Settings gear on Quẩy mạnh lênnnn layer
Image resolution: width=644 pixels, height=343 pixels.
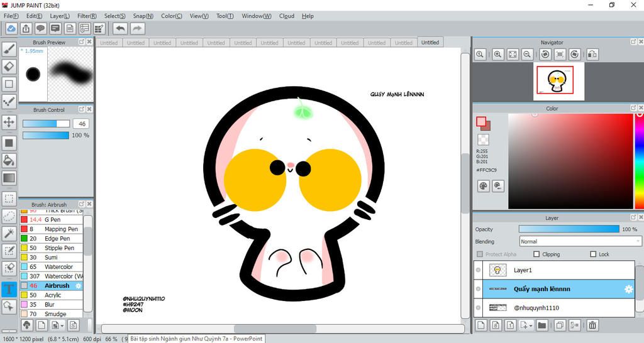tap(628, 289)
